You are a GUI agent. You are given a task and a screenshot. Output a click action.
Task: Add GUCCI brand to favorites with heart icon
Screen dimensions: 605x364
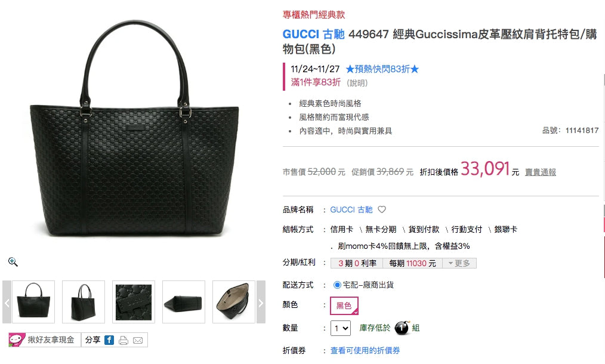click(x=382, y=209)
